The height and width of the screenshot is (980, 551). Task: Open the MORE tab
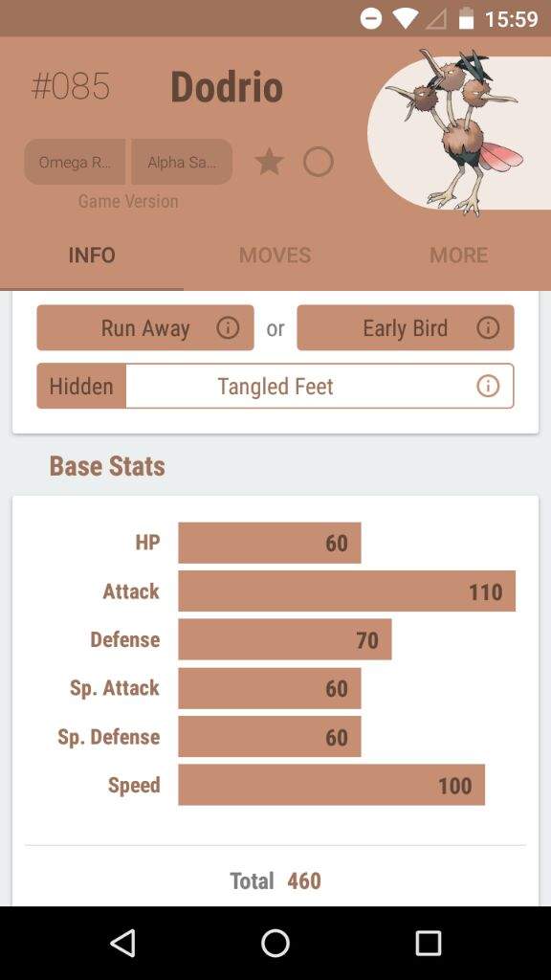pyautogui.click(x=458, y=255)
